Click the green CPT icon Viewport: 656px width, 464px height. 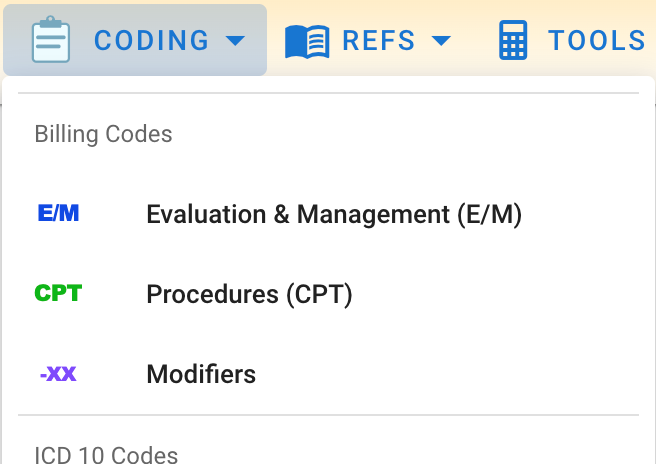[x=58, y=294]
